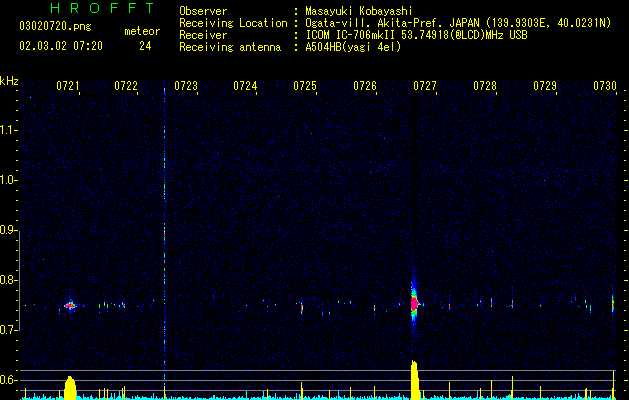Image resolution: width=629 pixels, height=400 pixels.
Task: Click the 'meteor' label
Action: [x=142, y=31]
